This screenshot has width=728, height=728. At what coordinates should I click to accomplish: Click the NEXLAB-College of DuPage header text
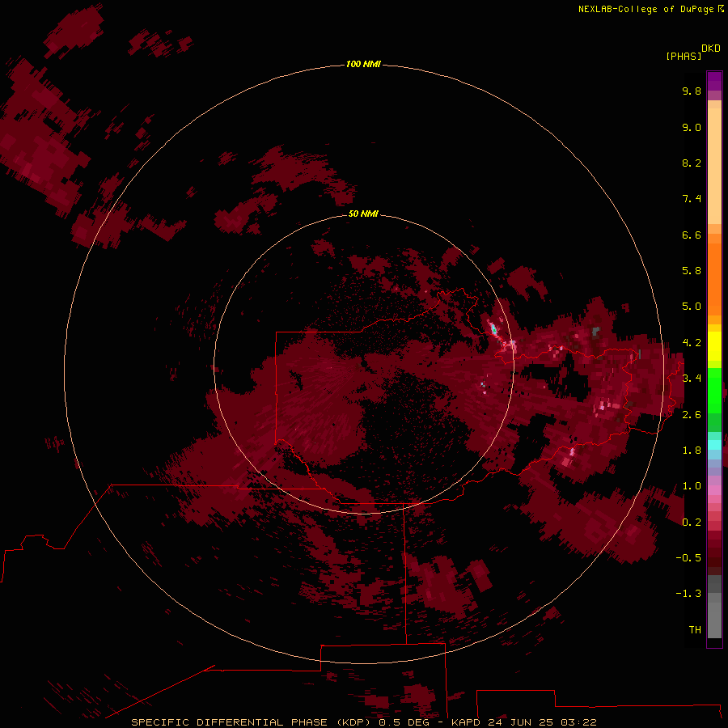[x=651, y=9]
